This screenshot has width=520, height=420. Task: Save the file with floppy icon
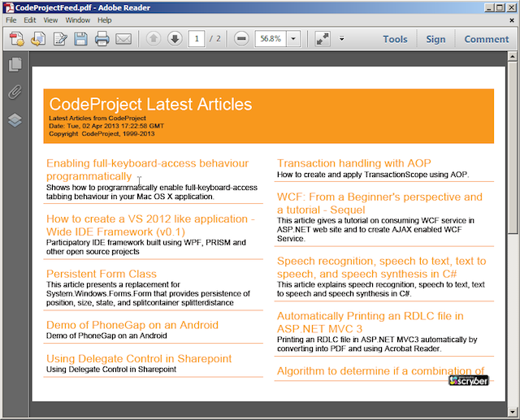[81, 39]
